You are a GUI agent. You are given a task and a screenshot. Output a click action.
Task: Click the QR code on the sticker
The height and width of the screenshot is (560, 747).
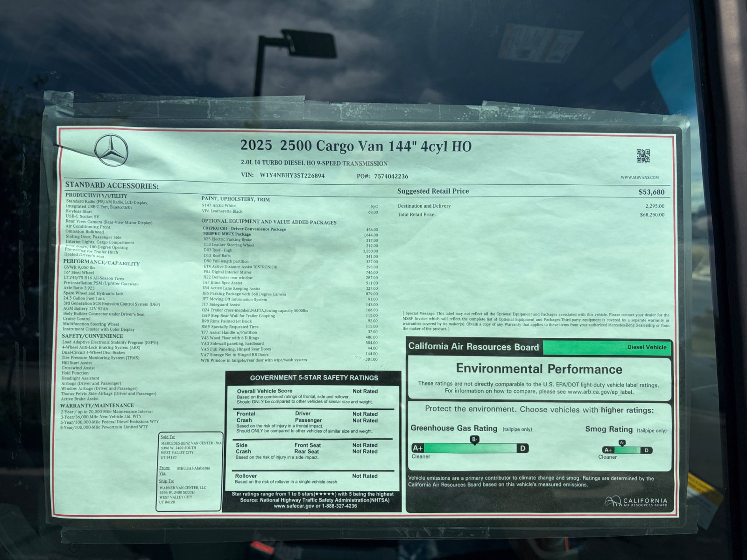pos(643,156)
